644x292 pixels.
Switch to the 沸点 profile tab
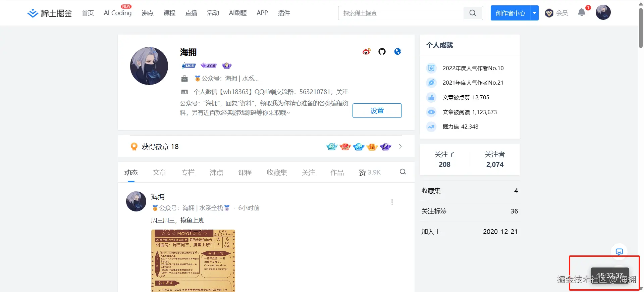pyautogui.click(x=216, y=173)
